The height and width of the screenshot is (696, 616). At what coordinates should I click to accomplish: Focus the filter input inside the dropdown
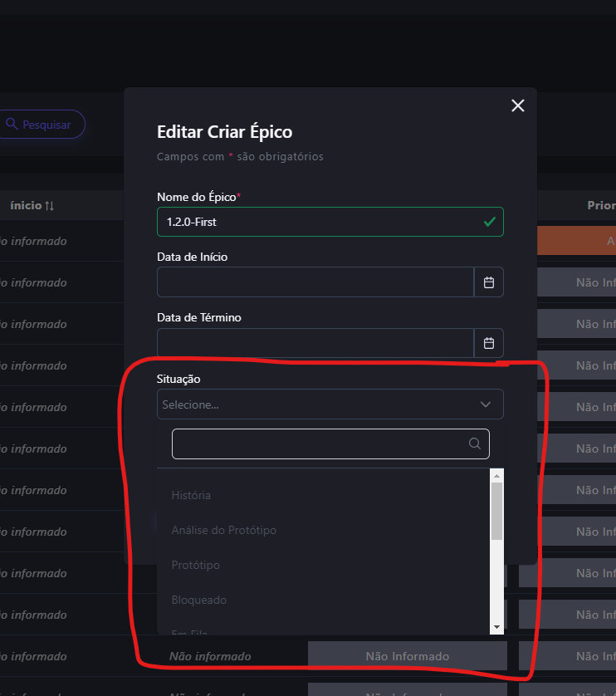coord(320,444)
